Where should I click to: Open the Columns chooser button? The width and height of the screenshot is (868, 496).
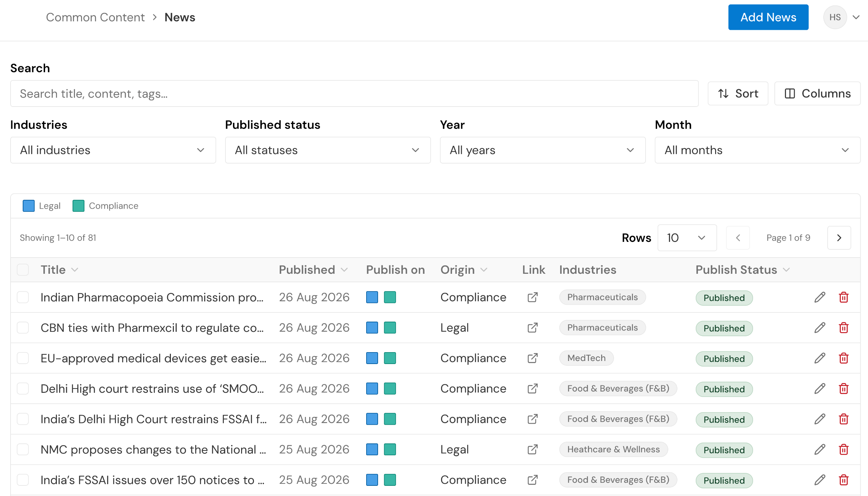pos(817,93)
